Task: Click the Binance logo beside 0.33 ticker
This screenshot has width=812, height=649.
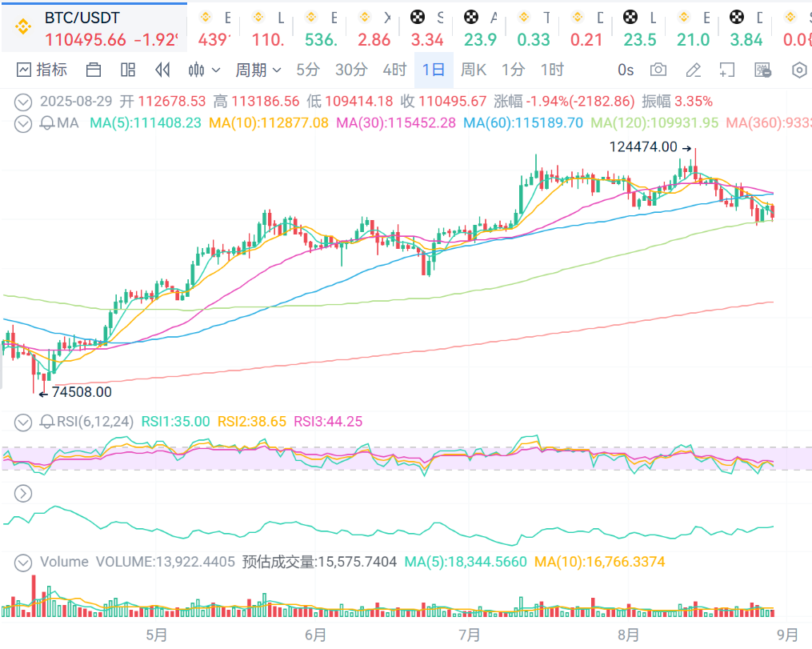Action: (x=523, y=17)
